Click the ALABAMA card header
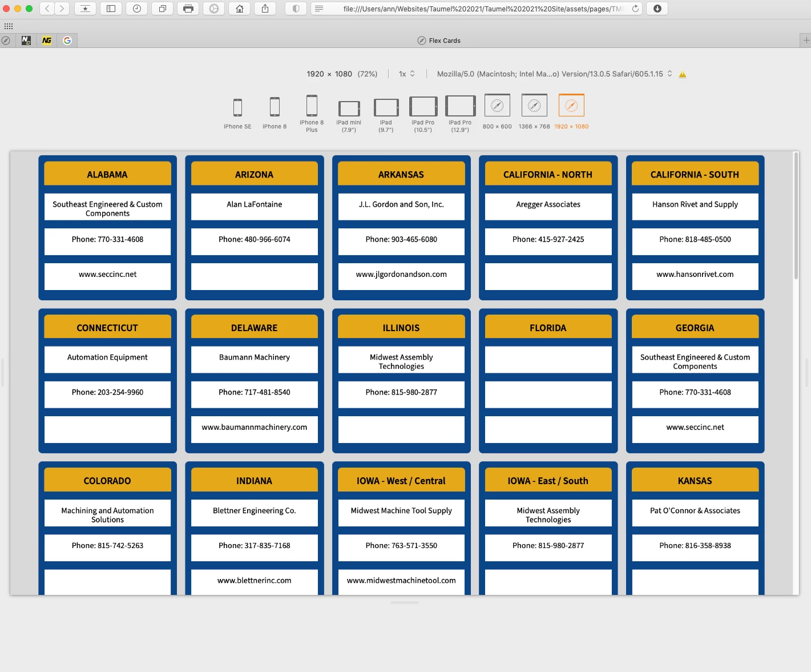Viewport: 811px width, 672px height. [x=107, y=174]
